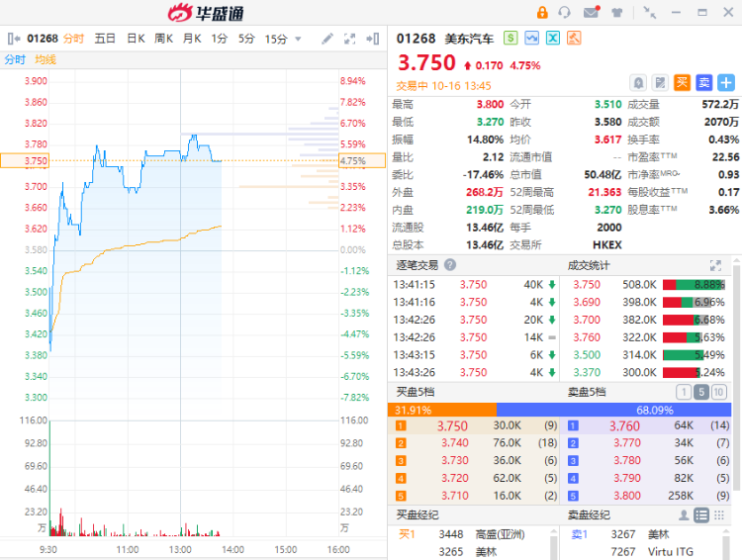The image size is (742, 560).
Task: Switch broker queue to person view
Action: 684,515
